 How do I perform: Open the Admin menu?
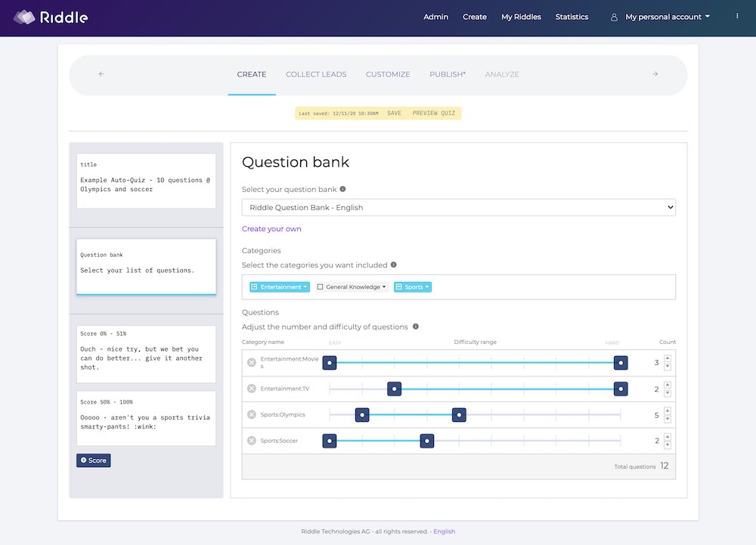(x=435, y=17)
